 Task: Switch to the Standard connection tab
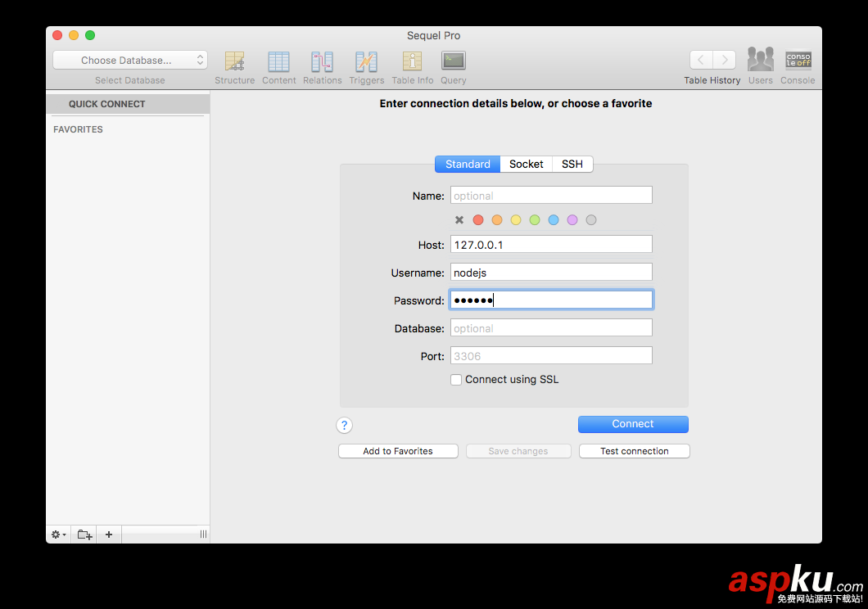click(468, 165)
